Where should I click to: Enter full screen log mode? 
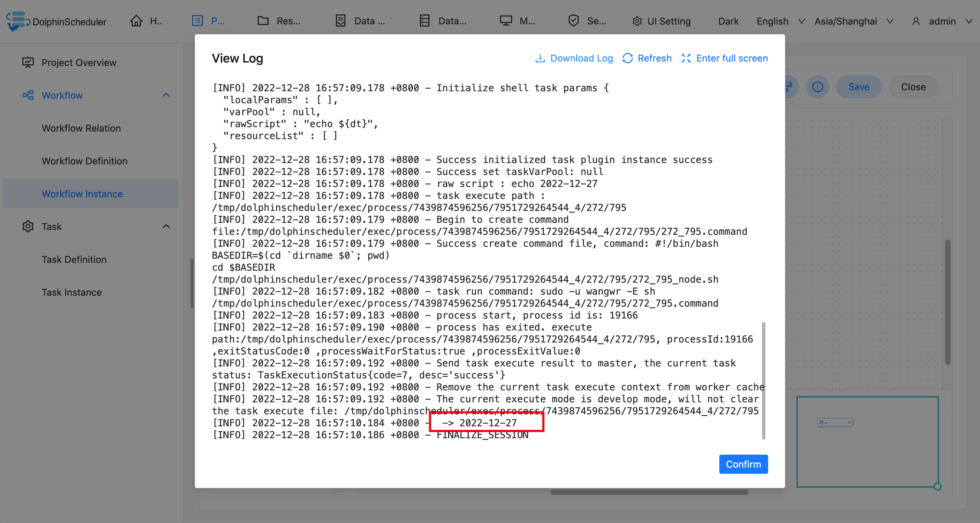[x=724, y=58]
